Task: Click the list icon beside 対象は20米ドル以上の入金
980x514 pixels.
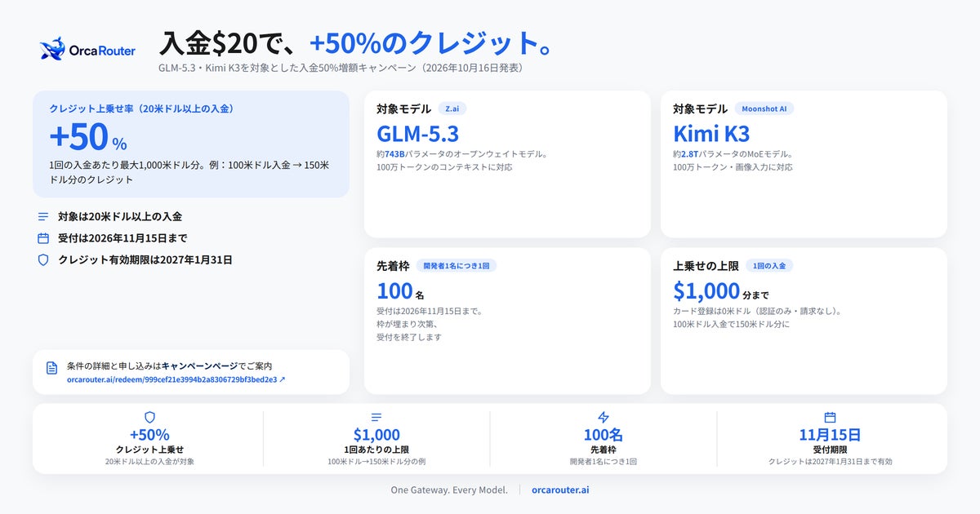Action: [x=43, y=217]
